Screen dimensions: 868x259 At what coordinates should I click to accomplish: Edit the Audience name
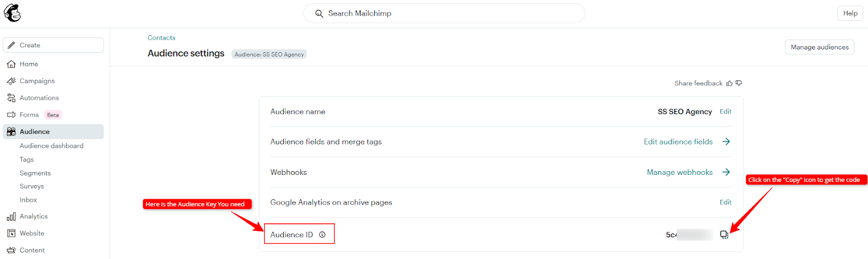[725, 111]
